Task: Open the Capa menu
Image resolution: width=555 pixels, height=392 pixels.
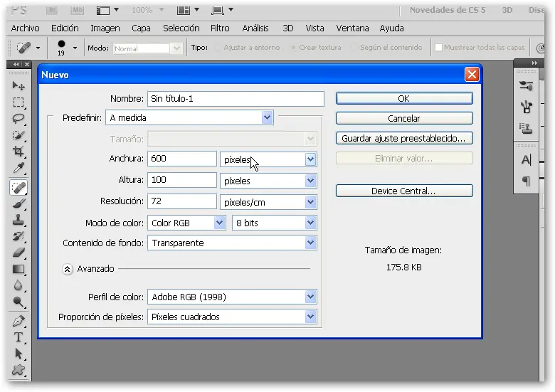Action: (141, 28)
